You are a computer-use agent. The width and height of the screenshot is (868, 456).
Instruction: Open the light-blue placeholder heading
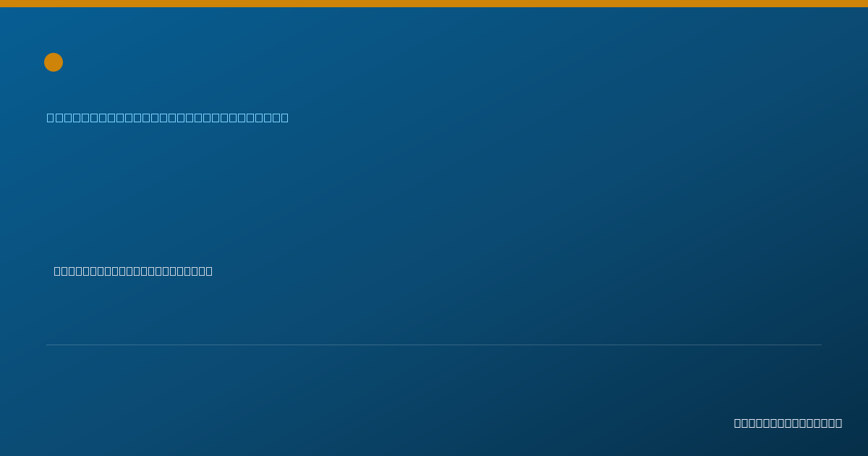click(x=168, y=117)
